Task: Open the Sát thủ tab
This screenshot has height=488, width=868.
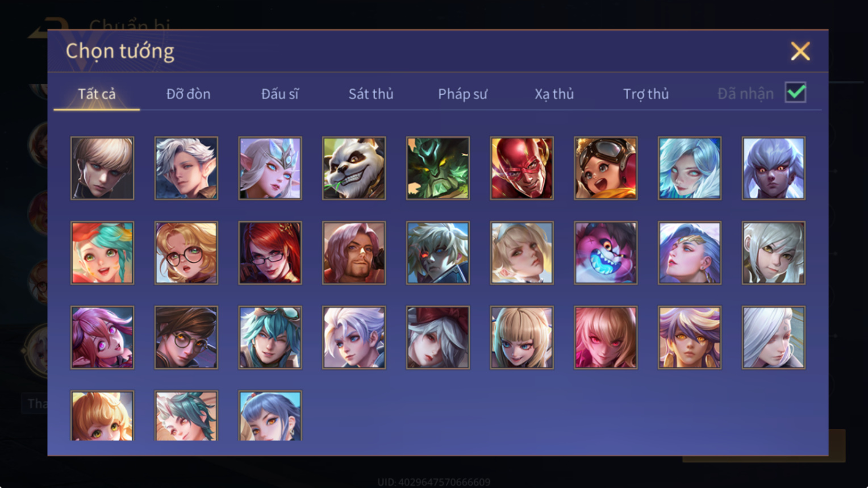Action: 371,94
